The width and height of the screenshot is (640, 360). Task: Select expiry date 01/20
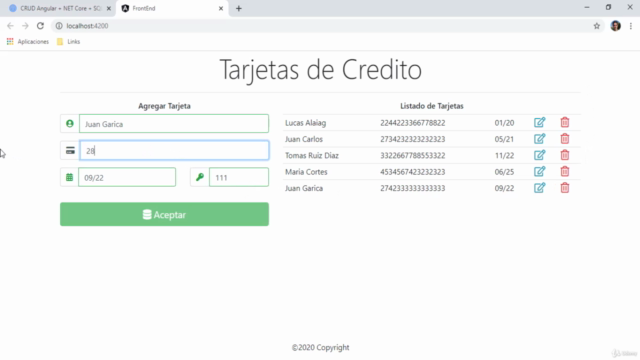504,123
